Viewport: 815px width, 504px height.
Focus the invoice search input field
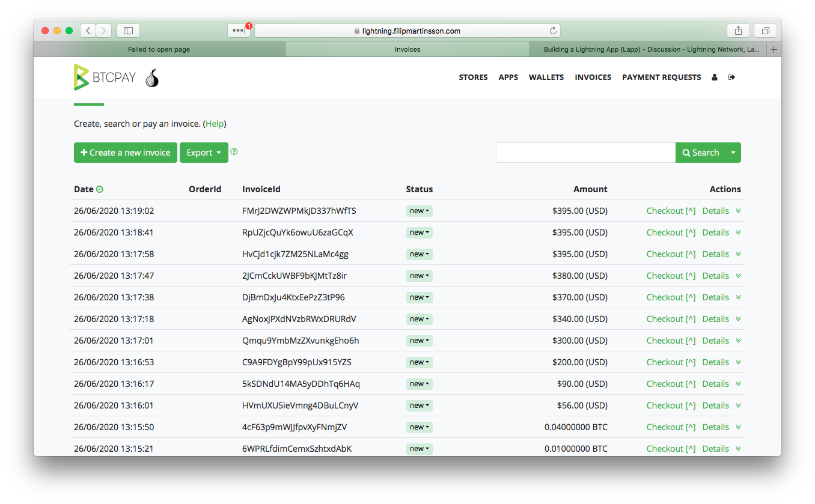(x=585, y=153)
